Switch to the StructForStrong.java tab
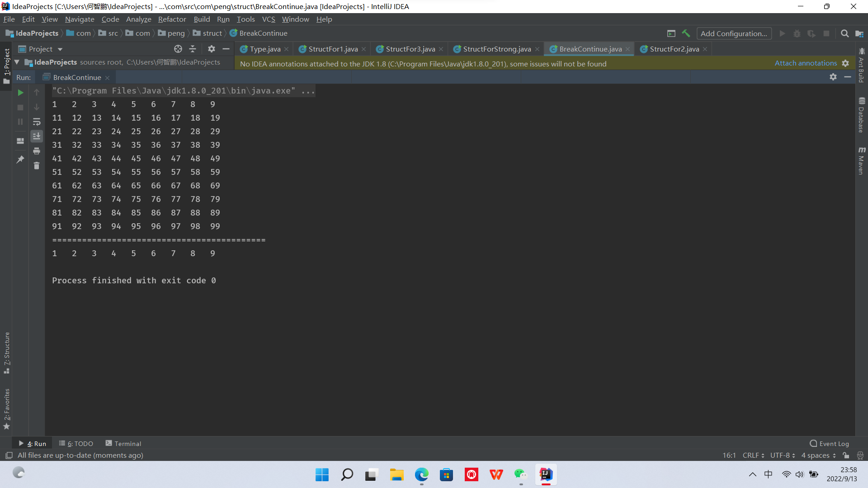 [x=496, y=49]
